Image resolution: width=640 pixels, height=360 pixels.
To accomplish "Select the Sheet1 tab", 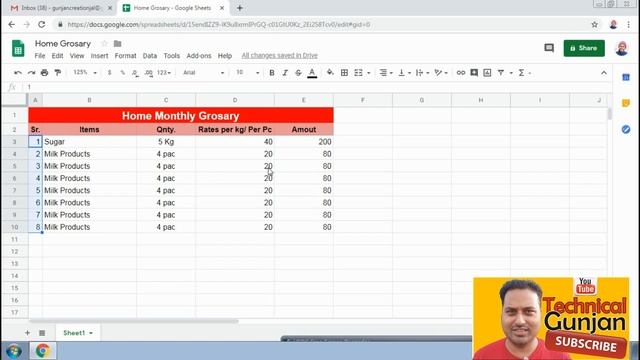I will (78, 333).
